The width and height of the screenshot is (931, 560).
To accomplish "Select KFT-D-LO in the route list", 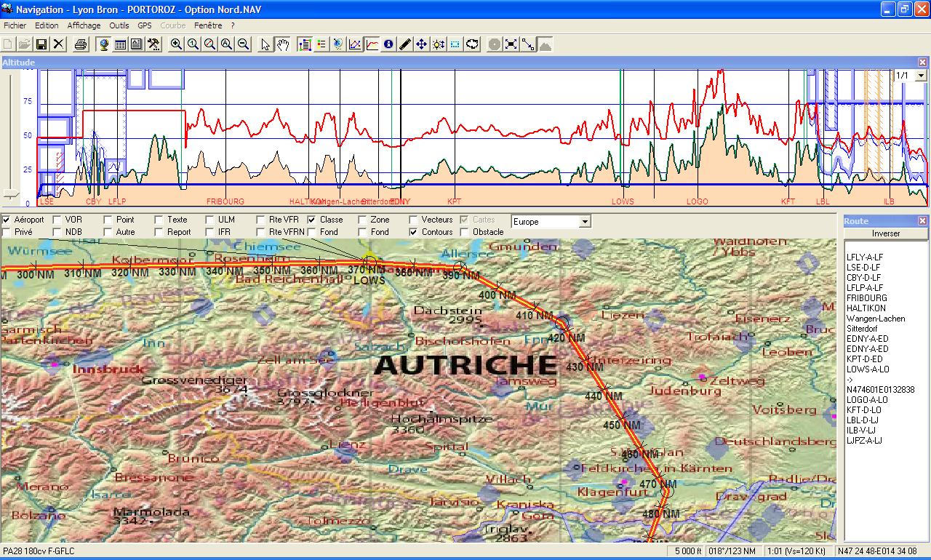I will pos(863,410).
